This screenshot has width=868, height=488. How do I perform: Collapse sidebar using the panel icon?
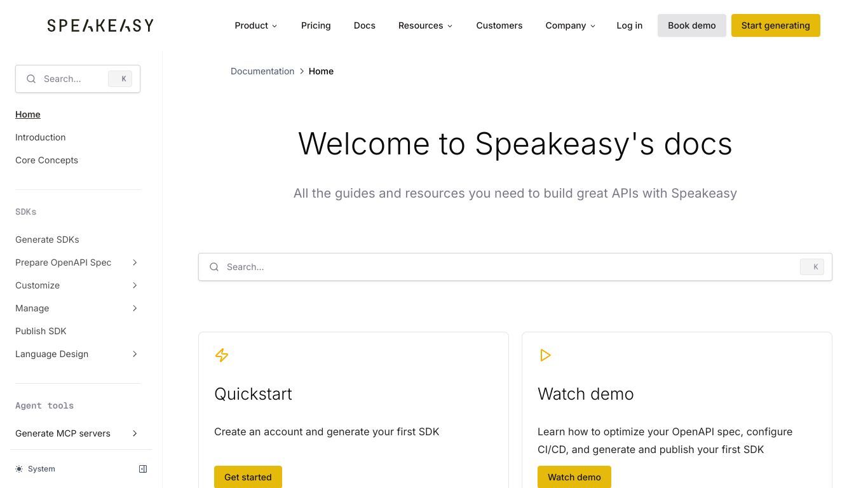click(x=143, y=469)
